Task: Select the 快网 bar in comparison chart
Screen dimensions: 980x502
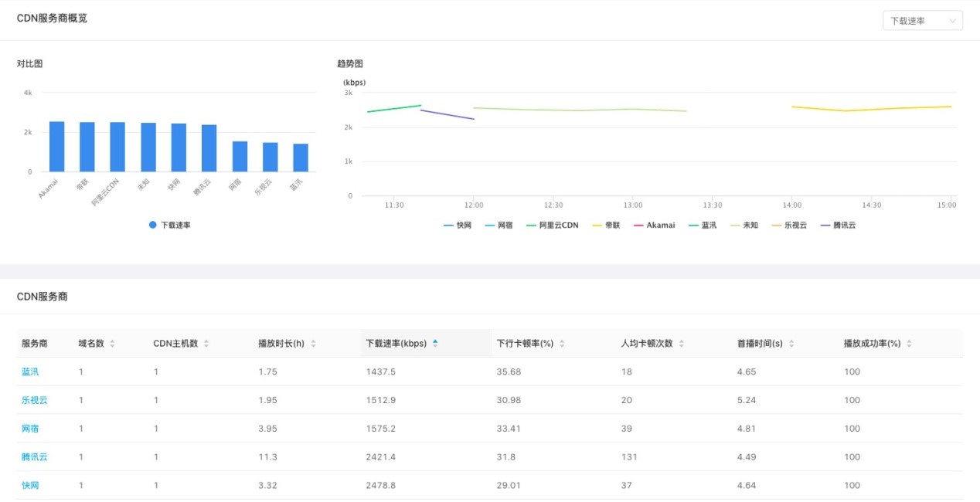Action: pyautogui.click(x=179, y=148)
